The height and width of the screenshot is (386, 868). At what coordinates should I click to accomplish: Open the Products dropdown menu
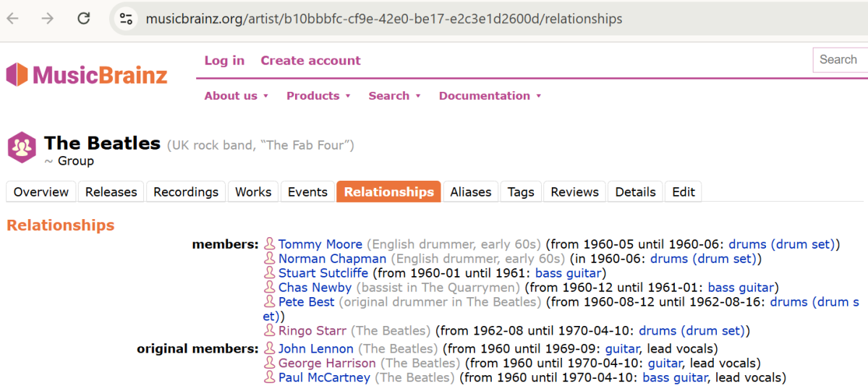318,95
